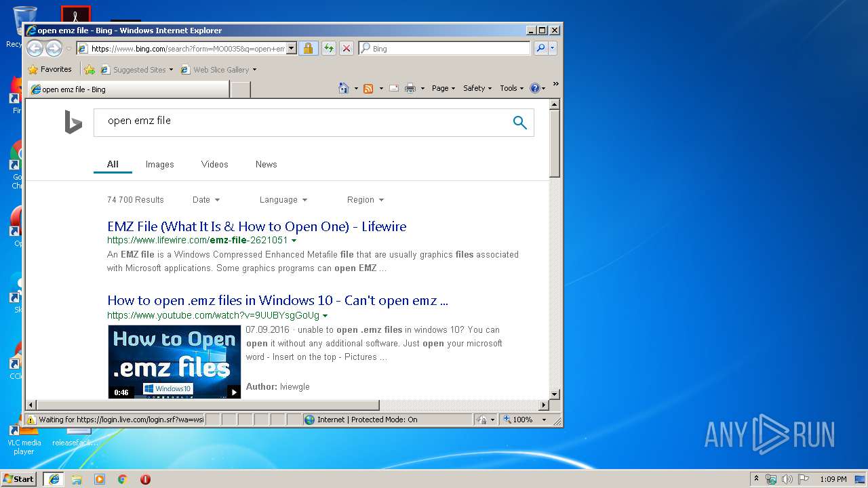
Task: Click the Bing page search magnifier
Action: (520, 122)
